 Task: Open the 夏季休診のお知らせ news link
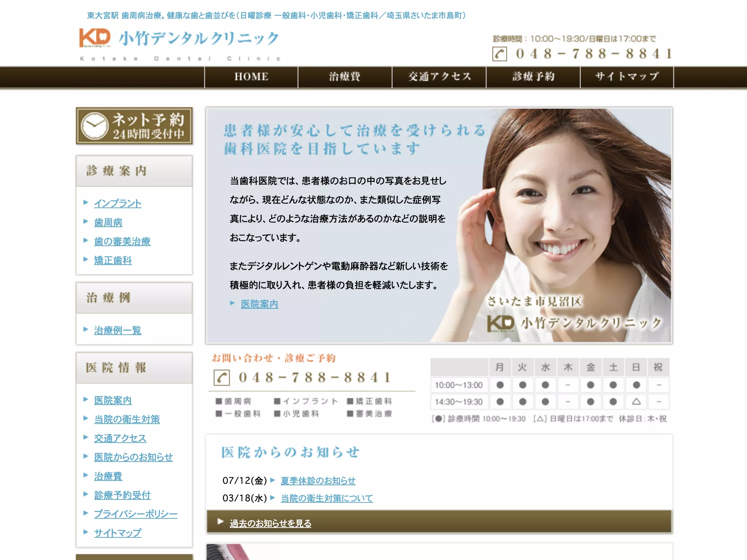(x=318, y=481)
